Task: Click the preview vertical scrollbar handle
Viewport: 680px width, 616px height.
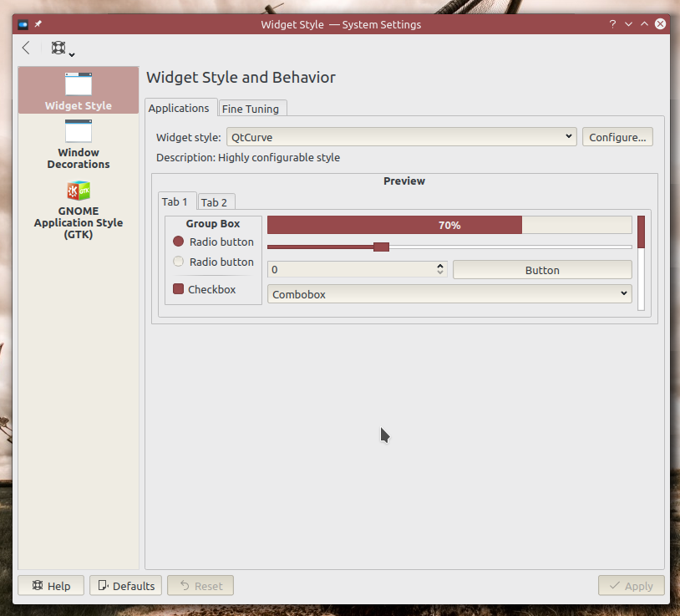Action: (x=642, y=232)
